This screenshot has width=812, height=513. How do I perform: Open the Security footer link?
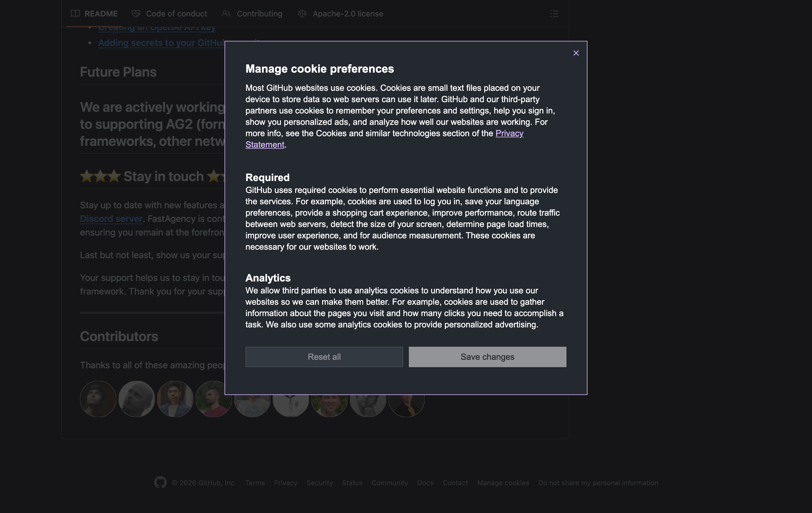(x=319, y=483)
